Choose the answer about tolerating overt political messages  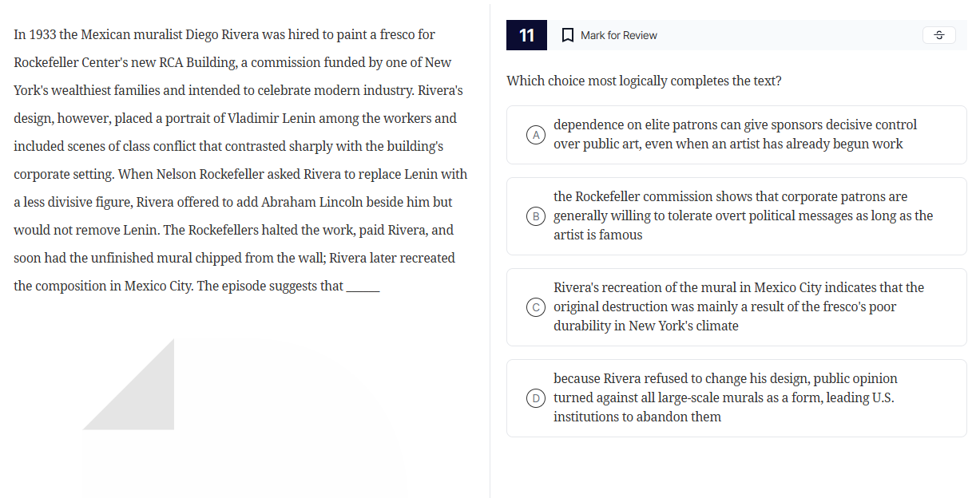pos(743,216)
